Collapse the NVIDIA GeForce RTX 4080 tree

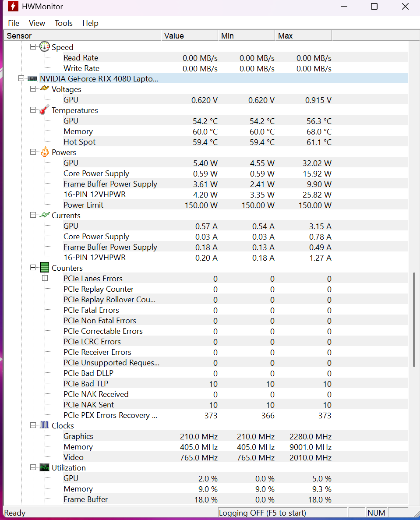click(21, 78)
